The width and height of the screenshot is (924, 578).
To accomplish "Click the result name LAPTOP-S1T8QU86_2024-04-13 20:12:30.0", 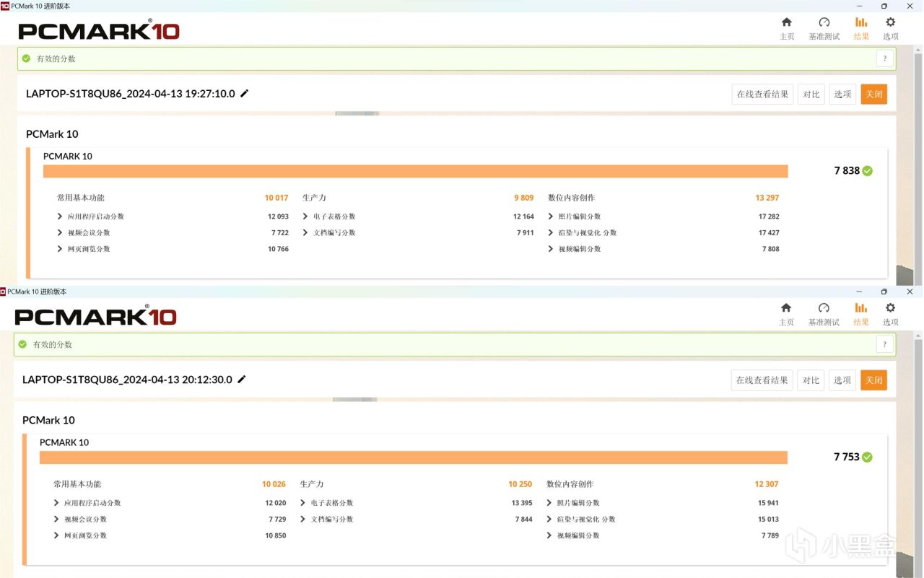I will pos(127,380).
